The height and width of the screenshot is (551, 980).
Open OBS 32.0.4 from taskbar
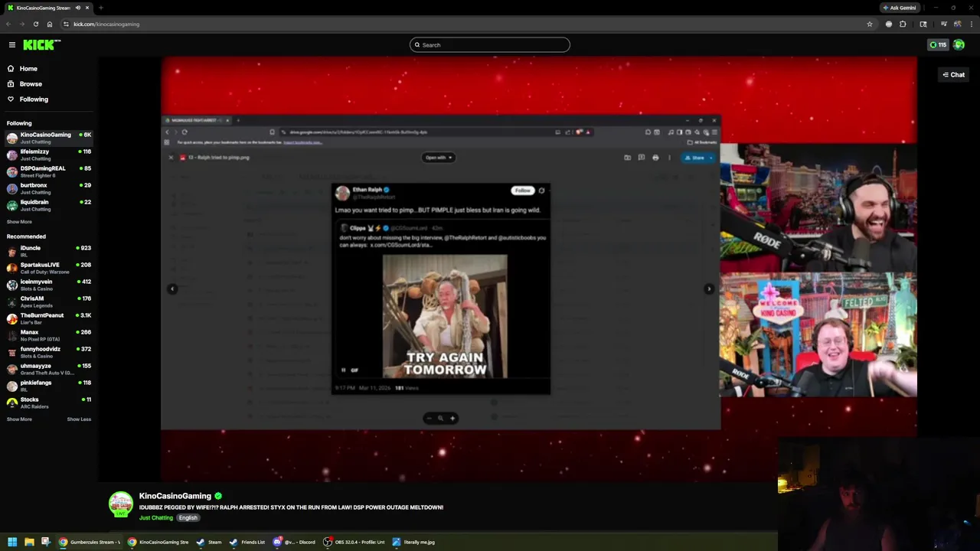pyautogui.click(x=354, y=542)
